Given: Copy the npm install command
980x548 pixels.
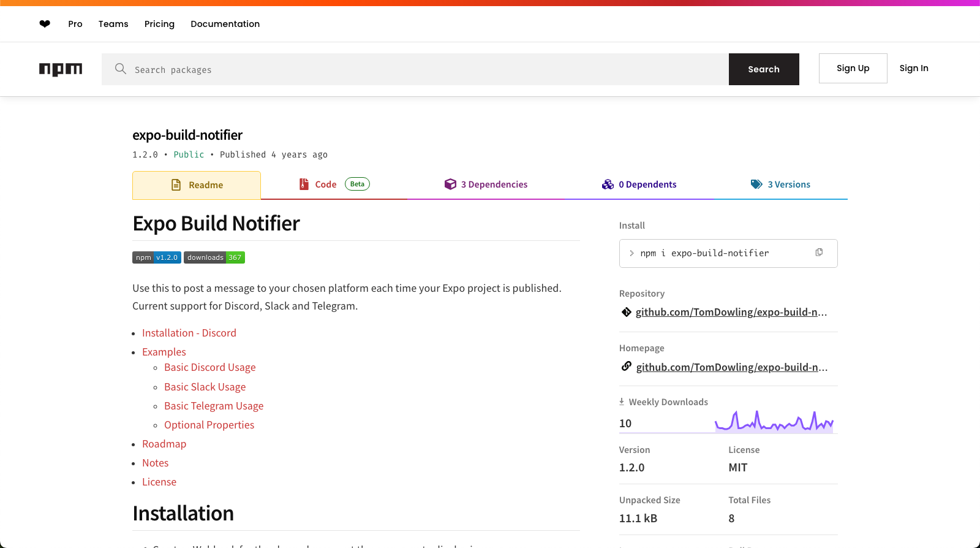Looking at the screenshot, I should [819, 253].
